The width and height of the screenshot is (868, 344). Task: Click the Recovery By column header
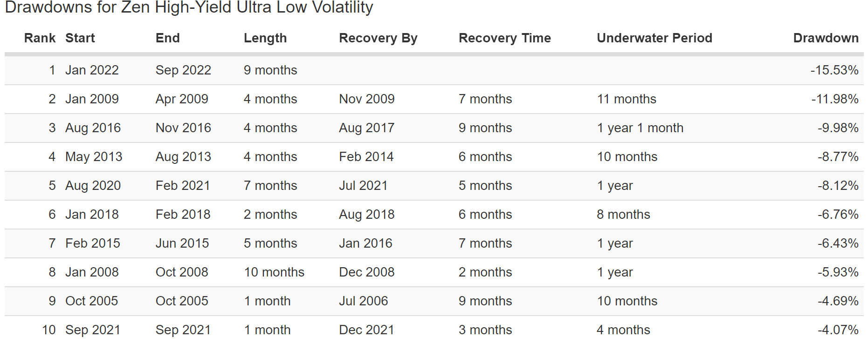click(378, 38)
